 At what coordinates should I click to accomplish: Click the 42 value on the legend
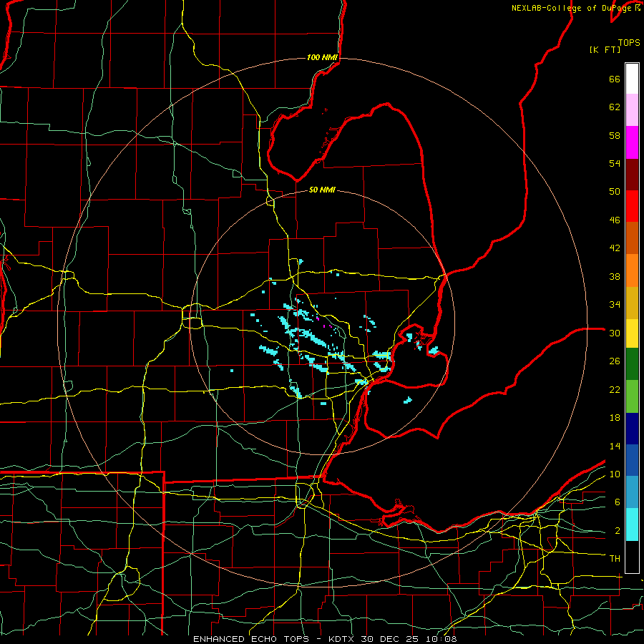[x=615, y=248]
